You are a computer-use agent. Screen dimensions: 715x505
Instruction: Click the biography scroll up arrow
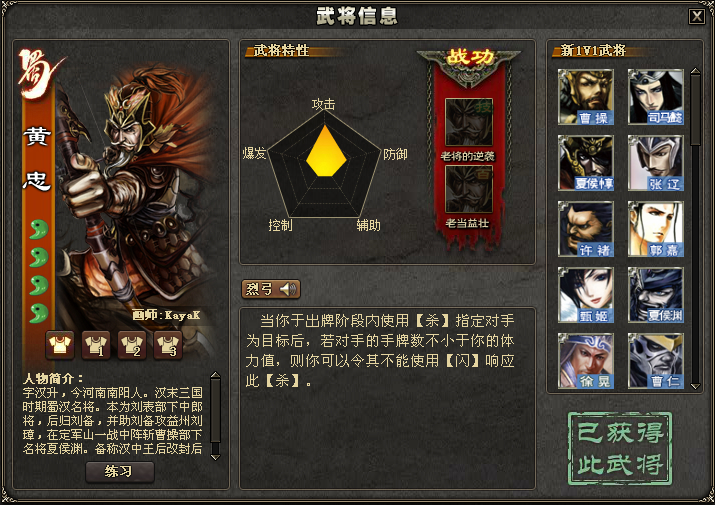(x=216, y=376)
